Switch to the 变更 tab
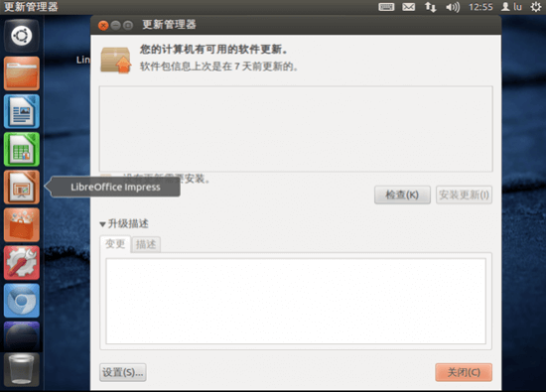This screenshot has height=392, width=546. coord(115,244)
